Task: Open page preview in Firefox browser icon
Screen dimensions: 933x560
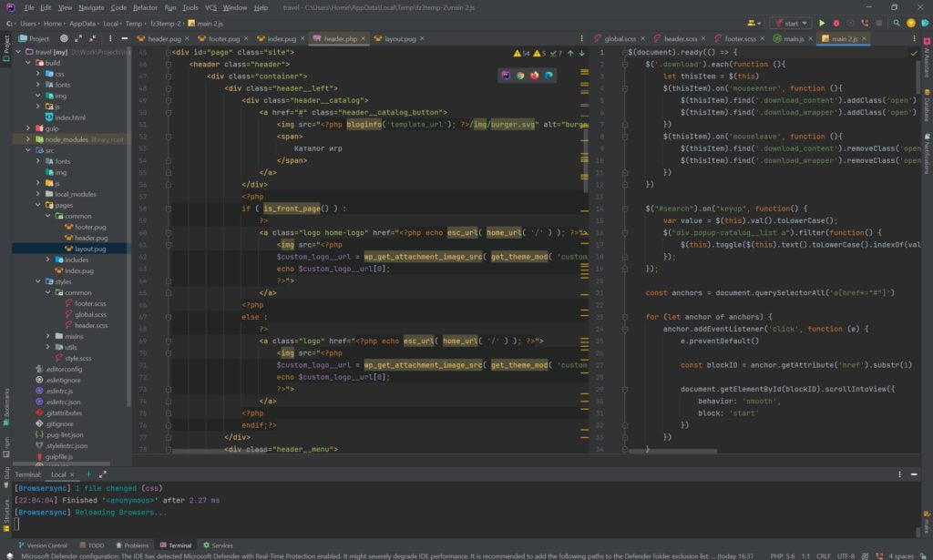Action: [535, 76]
